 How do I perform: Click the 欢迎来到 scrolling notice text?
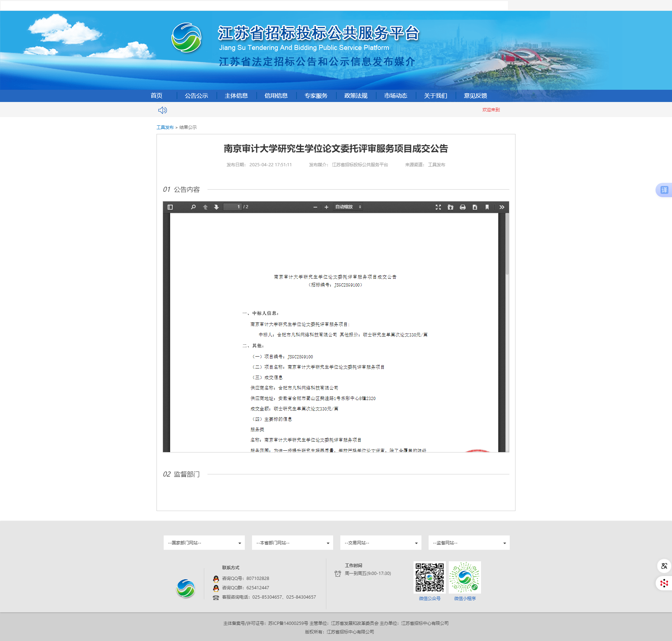coord(491,110)
